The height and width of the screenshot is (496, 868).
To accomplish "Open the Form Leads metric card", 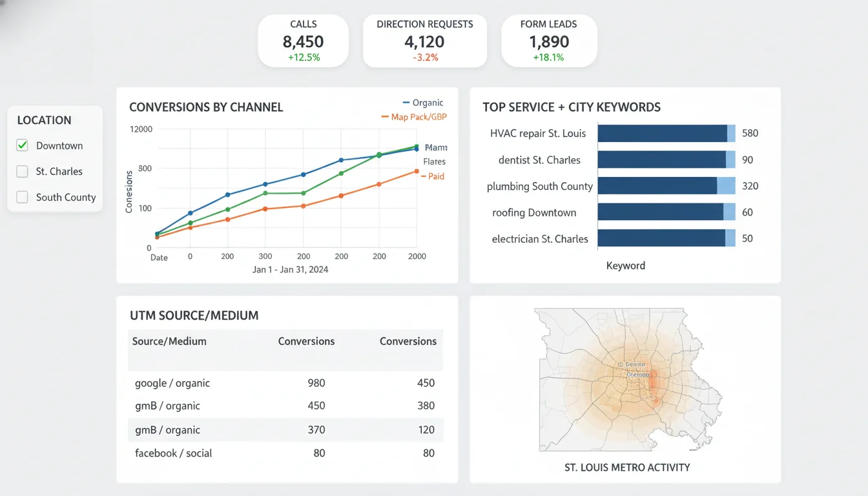I will pos(549,41).
